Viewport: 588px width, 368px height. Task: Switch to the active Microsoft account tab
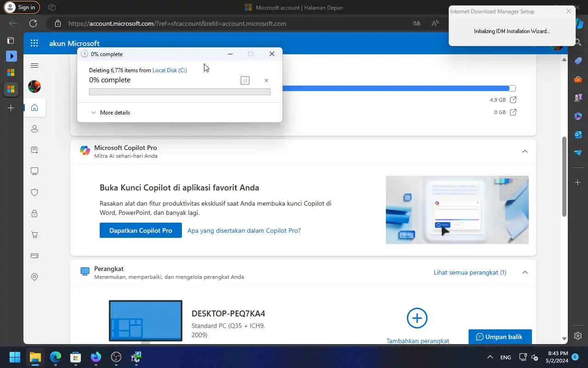pos(11,89)
